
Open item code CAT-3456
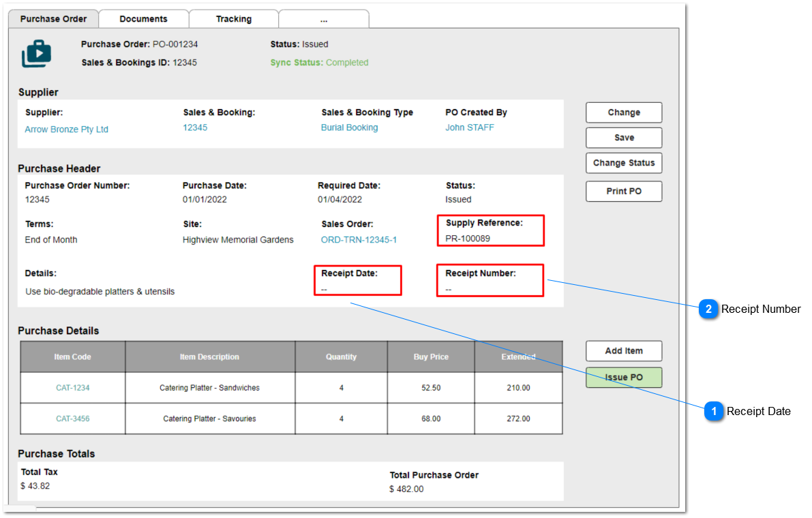(72, 418)
